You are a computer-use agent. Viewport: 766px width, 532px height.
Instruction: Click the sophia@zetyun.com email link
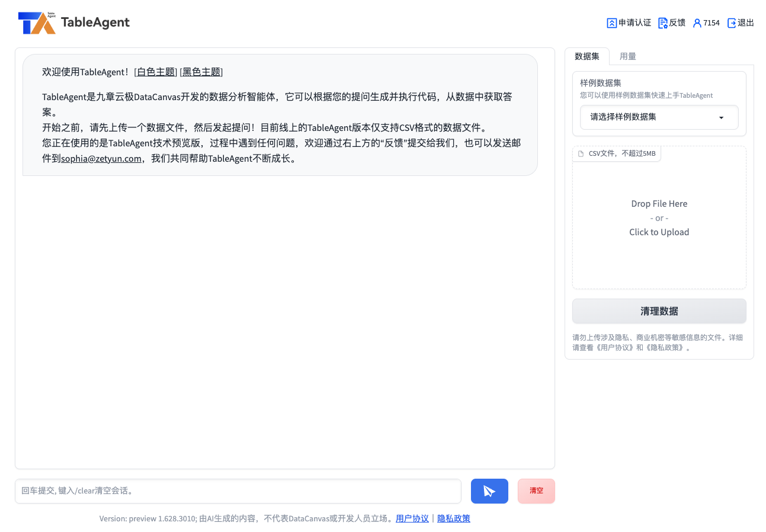tap(101, 158)
